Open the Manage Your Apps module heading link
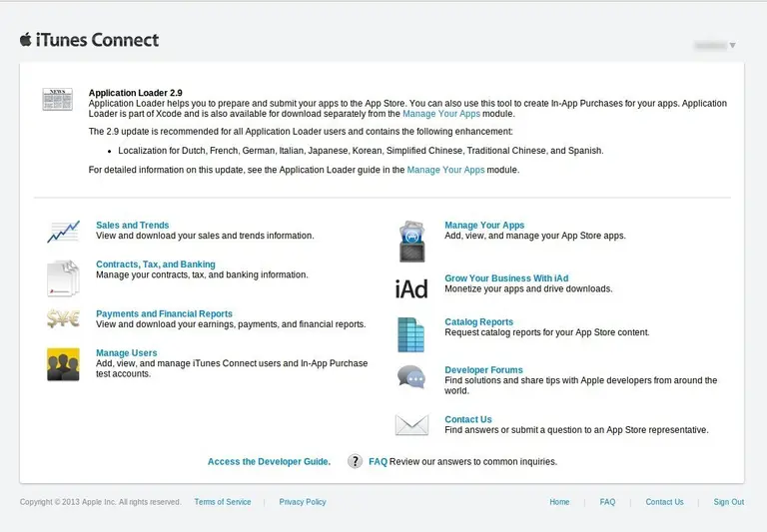767x532 pixels. coord(484,225)
